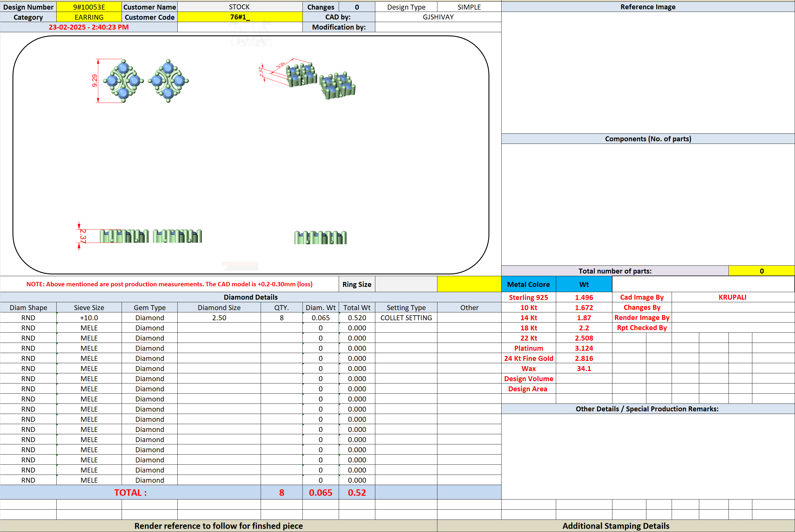The width and height of the screenshot is (795, 532).
Task: Select the total weight 0.52 in summary row
Action: [x=357, y=492]
